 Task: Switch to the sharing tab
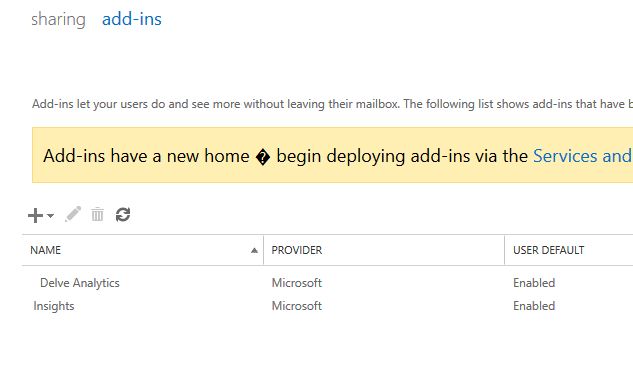pos(58,19)
